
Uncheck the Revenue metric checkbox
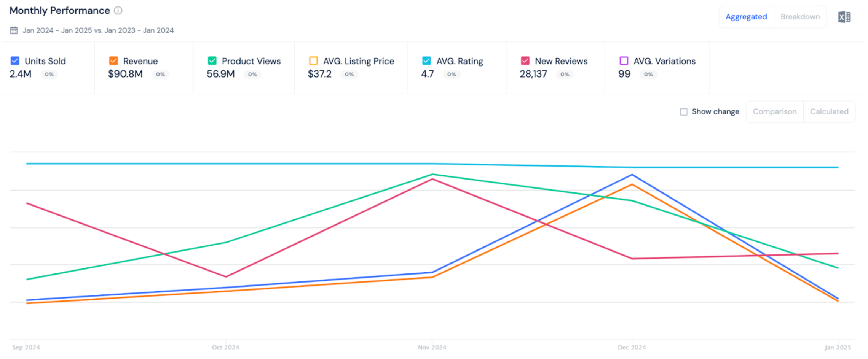coord(113,61)
